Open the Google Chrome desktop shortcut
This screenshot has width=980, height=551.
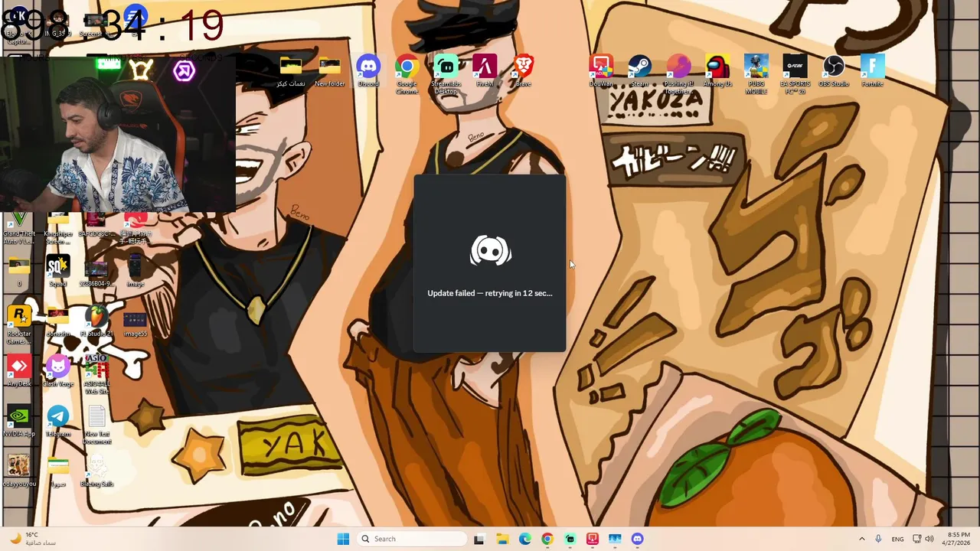(407, 74)
